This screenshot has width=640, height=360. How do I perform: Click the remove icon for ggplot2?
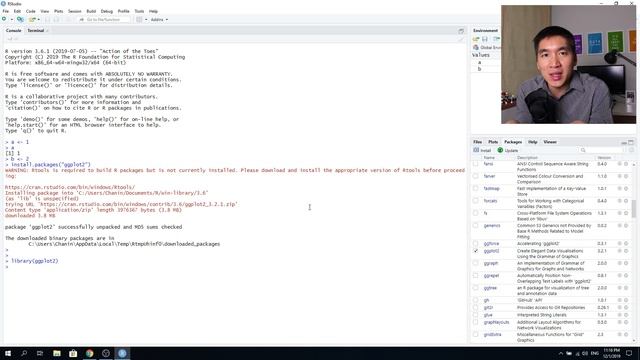pos(626,251)
